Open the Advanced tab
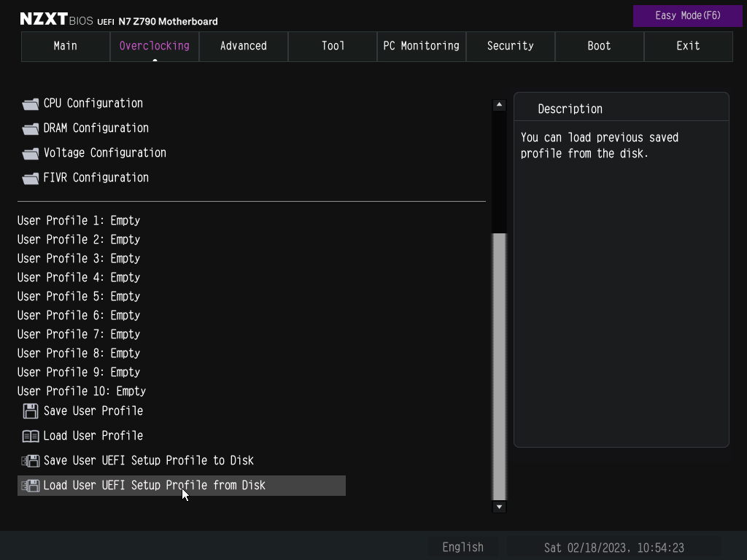Screen dimensions: 747x560 tap(244, 46)
